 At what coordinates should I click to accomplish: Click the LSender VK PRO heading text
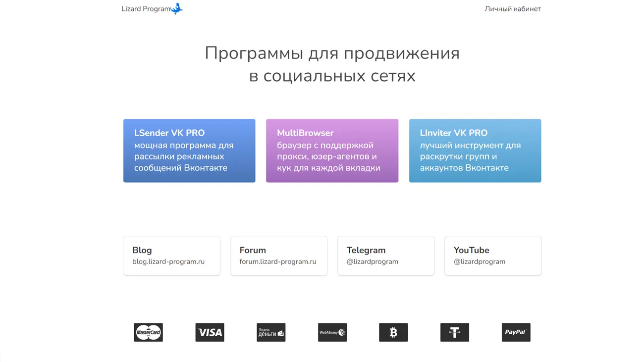pyautogui.click(x=169, y=133)
